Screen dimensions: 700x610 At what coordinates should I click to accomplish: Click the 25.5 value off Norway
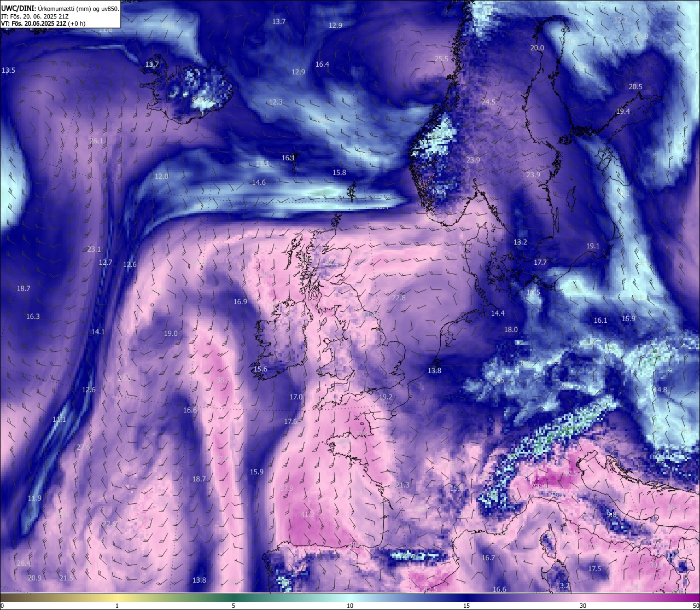[441, 59]
